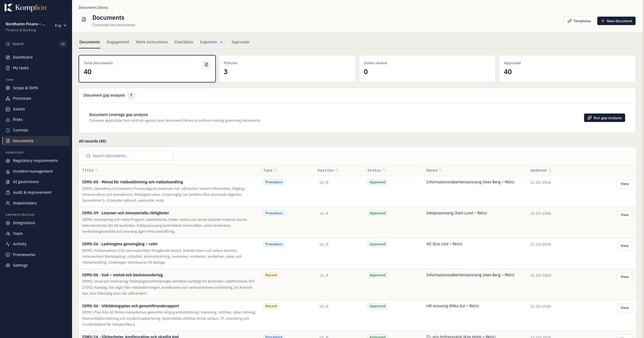The width and height of the screenshot is (644, 338).
Task: Click Run gap analysis button
Action: click(x=605, y=118)
